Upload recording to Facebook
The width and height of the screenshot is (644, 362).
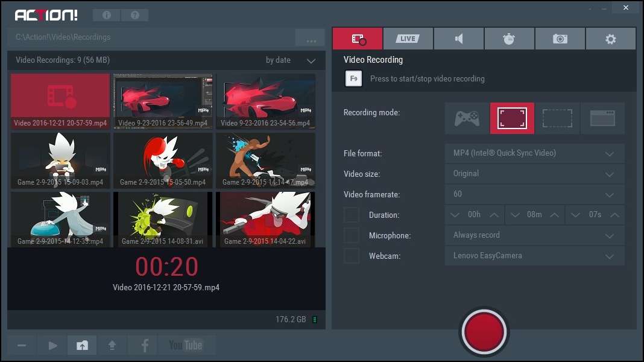[x=145, y=345]
